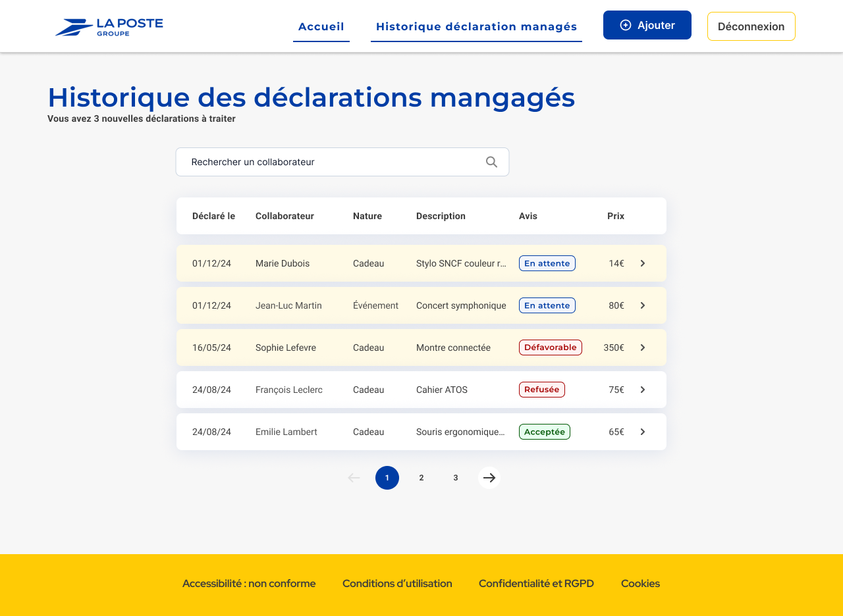Open the Cookies footer link
This screenshot has height=616, width=843.
click(x=640, y=583)
